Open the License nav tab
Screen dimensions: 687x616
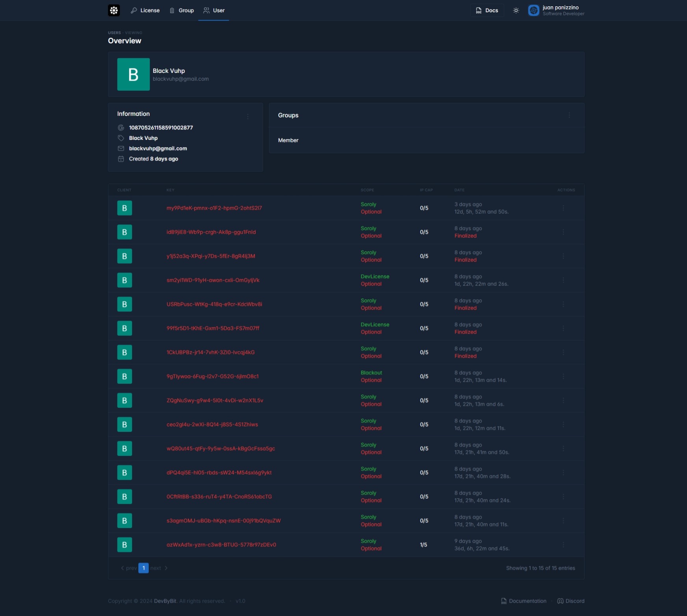145,10
